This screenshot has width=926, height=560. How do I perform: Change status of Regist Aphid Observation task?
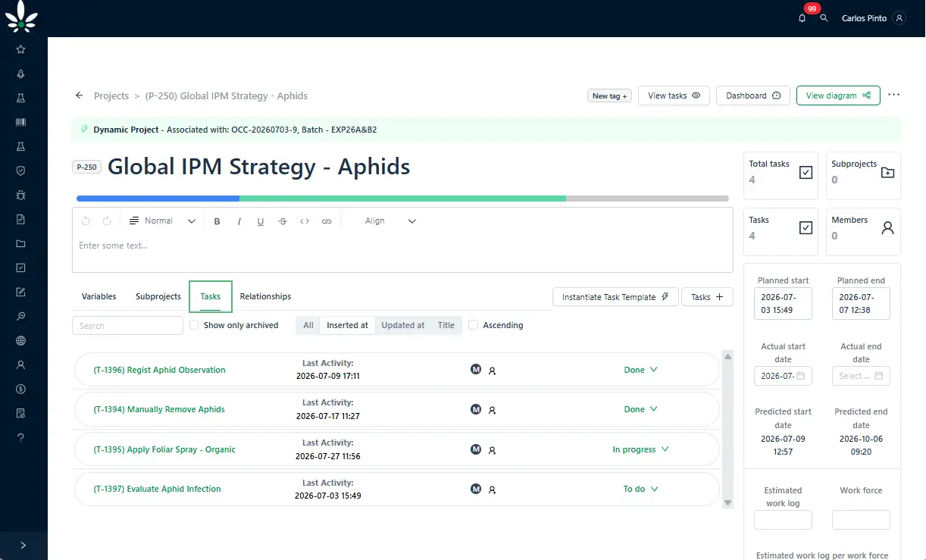[640, 370]
